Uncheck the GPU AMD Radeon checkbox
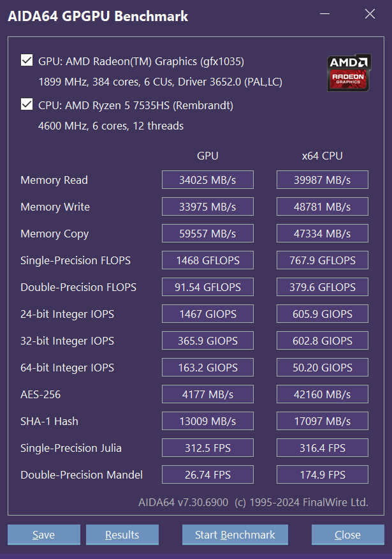 pyautogui.click(x=27, y=61)
